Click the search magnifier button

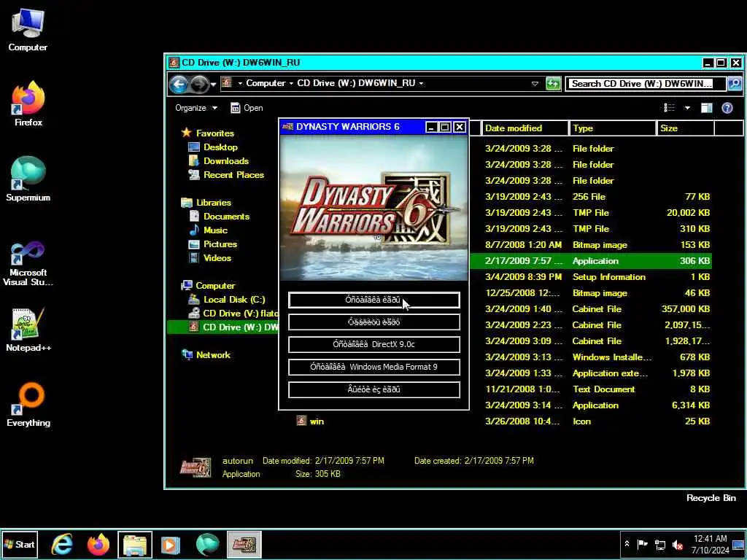pyautogui.click(x=735, y=84)
